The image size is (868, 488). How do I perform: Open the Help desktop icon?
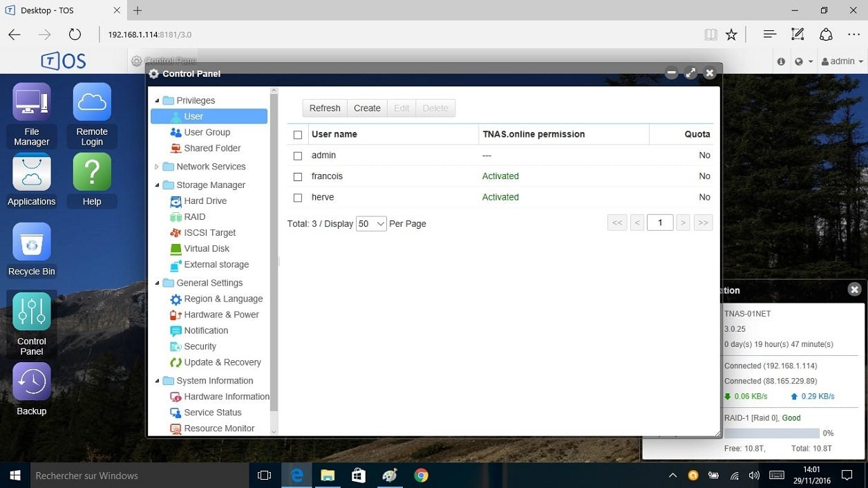92,180
